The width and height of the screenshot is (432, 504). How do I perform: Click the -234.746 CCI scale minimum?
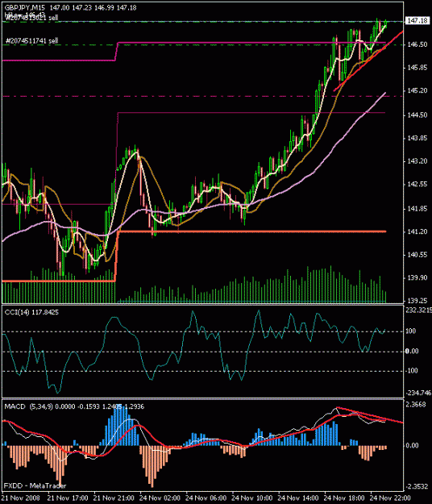pyautogui.click(x=418, y=393)
